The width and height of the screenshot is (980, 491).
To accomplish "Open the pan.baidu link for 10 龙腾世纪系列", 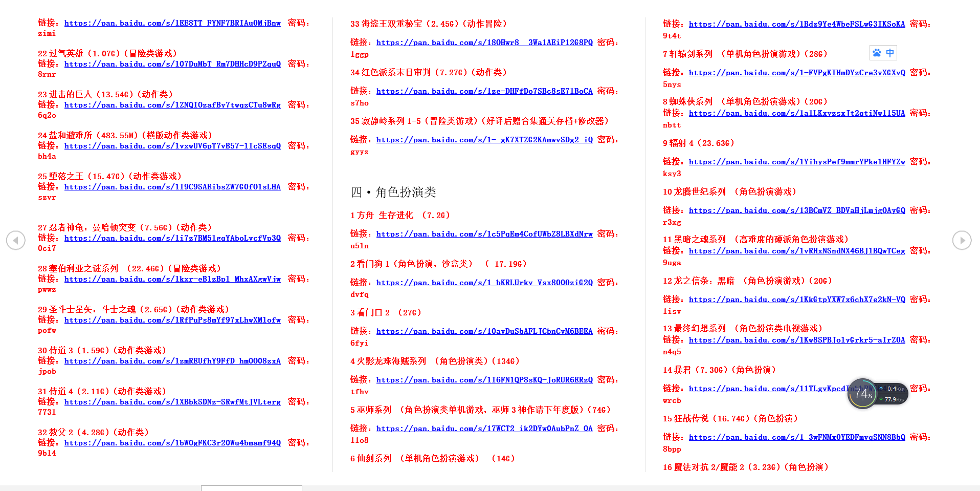I will tap(797, 210).
